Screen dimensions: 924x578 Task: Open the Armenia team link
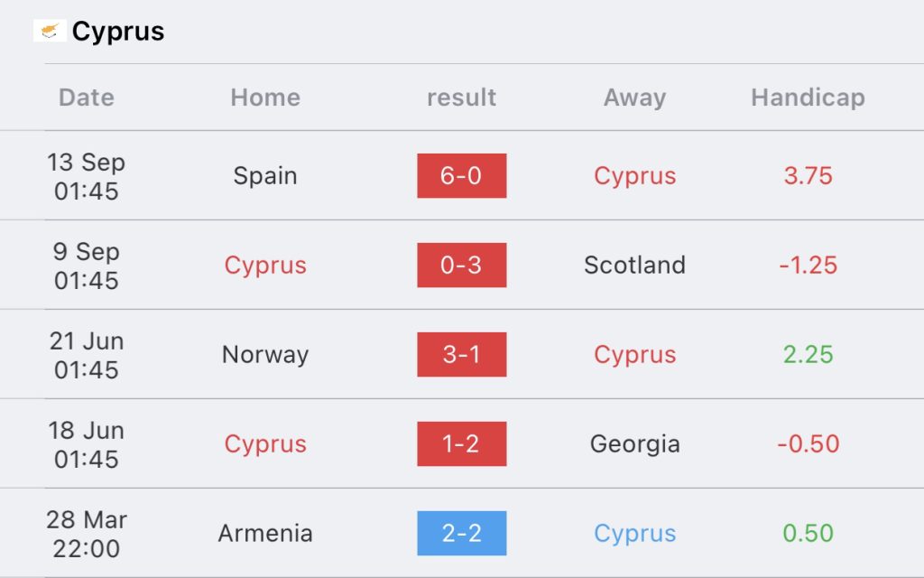[265, 533]
